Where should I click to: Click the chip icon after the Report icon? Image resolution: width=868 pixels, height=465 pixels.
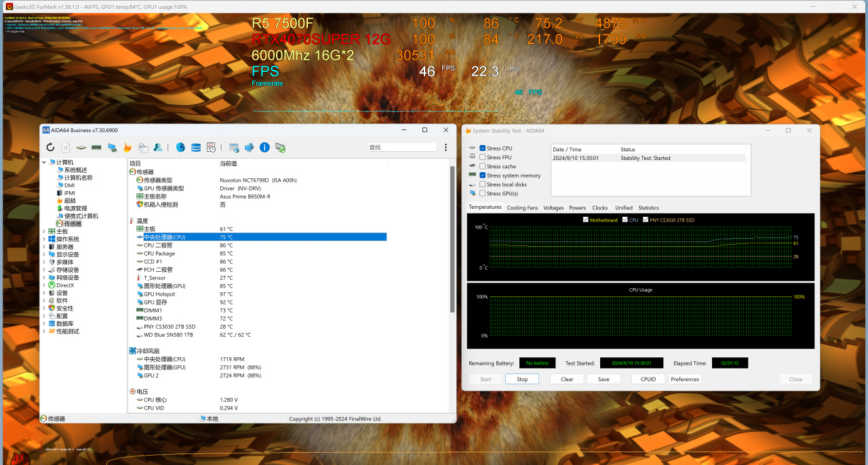click(x=81, y=147)
